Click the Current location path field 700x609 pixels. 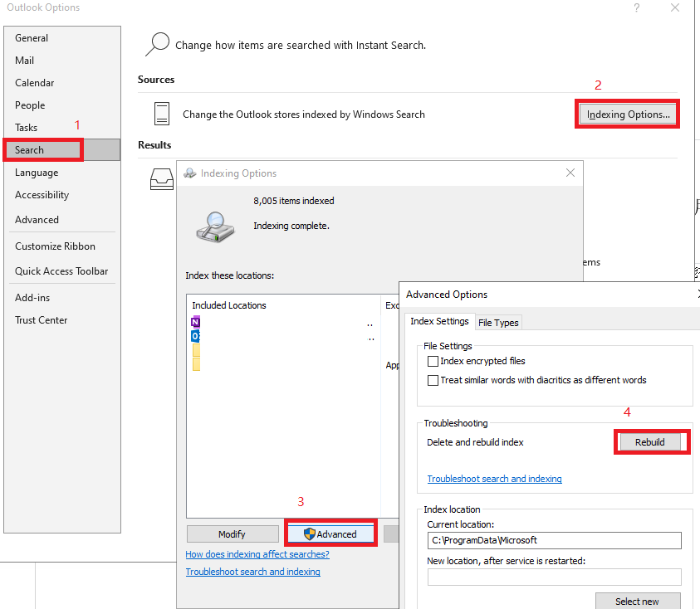click(554, 540)
